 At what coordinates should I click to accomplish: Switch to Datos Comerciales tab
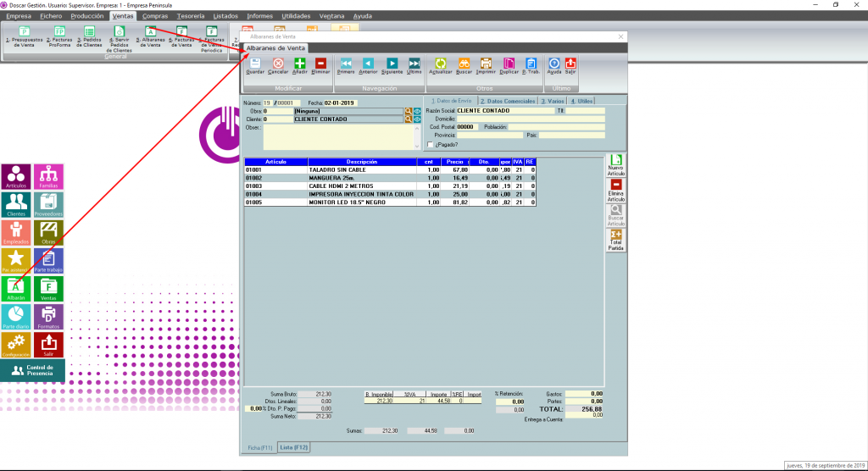click(508, 102)
